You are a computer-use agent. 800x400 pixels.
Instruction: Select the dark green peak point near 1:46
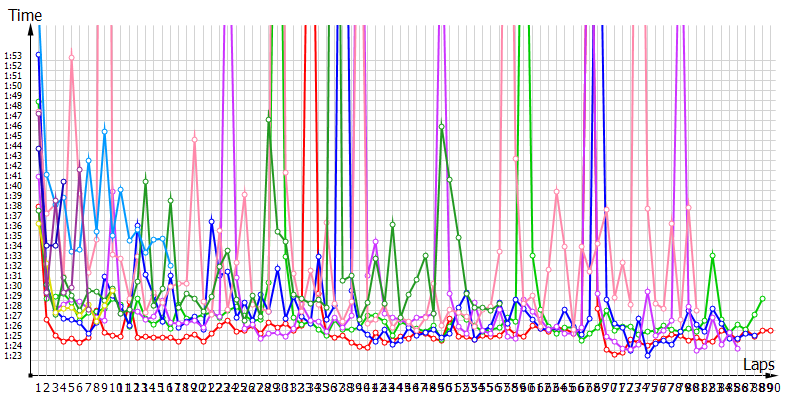pyautogui.click(x=442, y=126)
